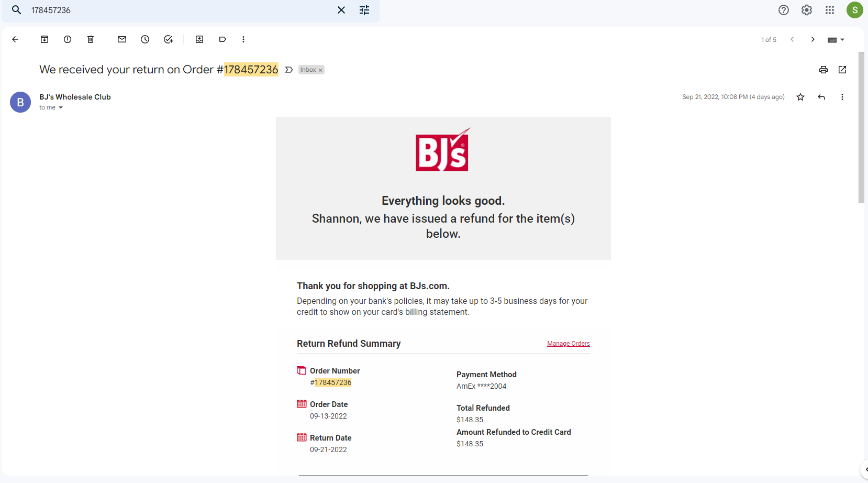Go to the older conversation arrow

click(813, 39)
